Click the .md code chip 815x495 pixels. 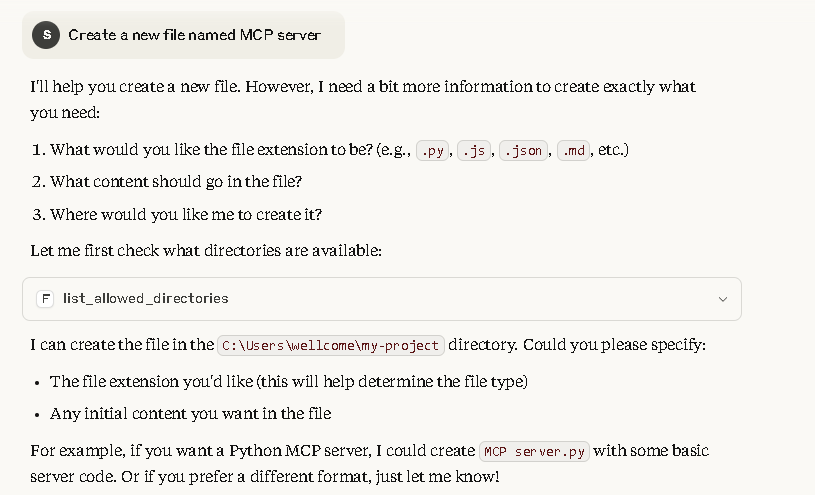pyautogui.click(x=573, y=151)
